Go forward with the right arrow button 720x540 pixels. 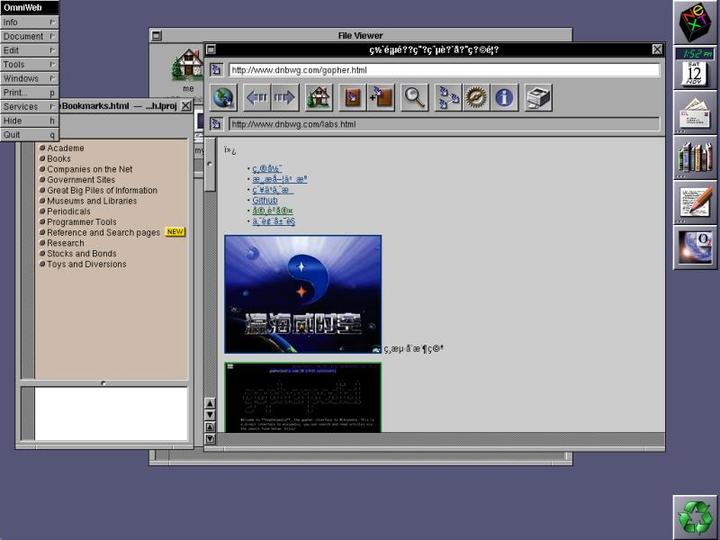(x=284, y=97)
